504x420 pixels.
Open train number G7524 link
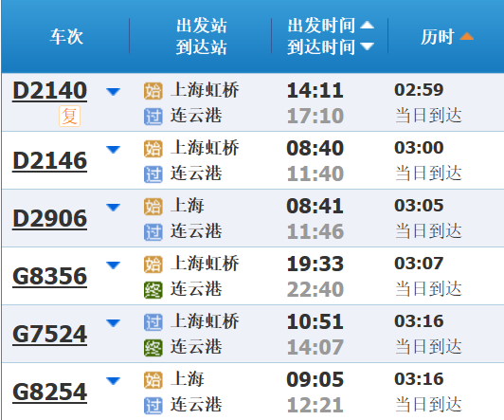(x=50, y=334)
